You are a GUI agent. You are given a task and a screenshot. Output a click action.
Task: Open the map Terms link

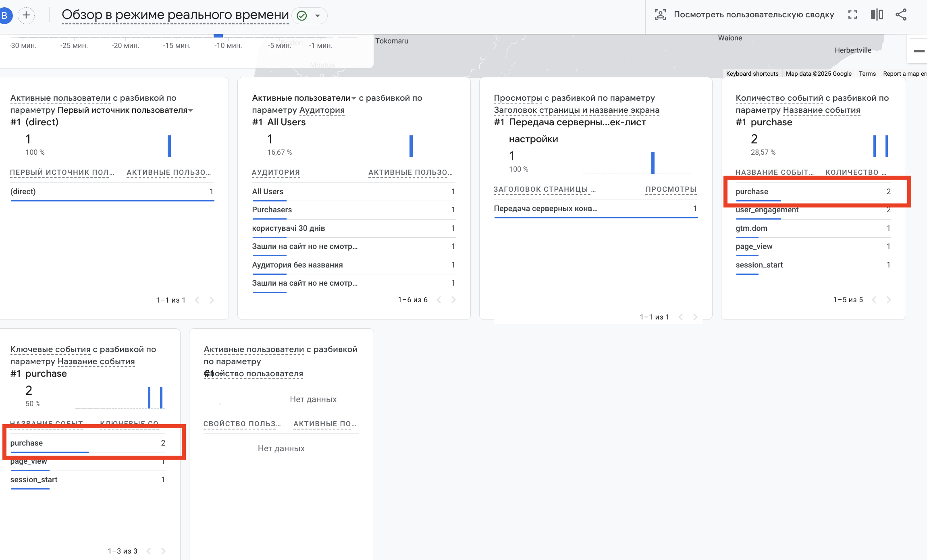click(x=867, y=74)
